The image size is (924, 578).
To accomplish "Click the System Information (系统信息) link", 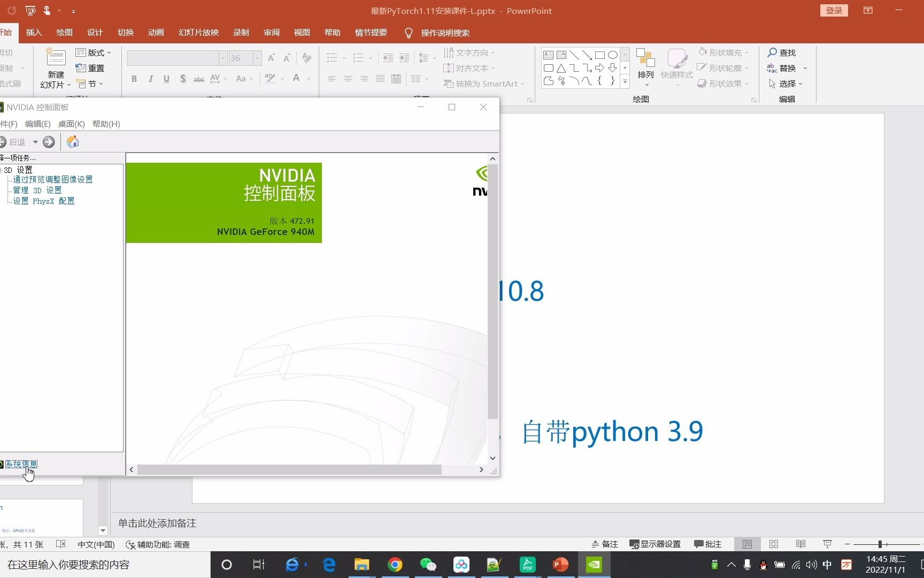I will pyautogui.click(x=21, y=464).
